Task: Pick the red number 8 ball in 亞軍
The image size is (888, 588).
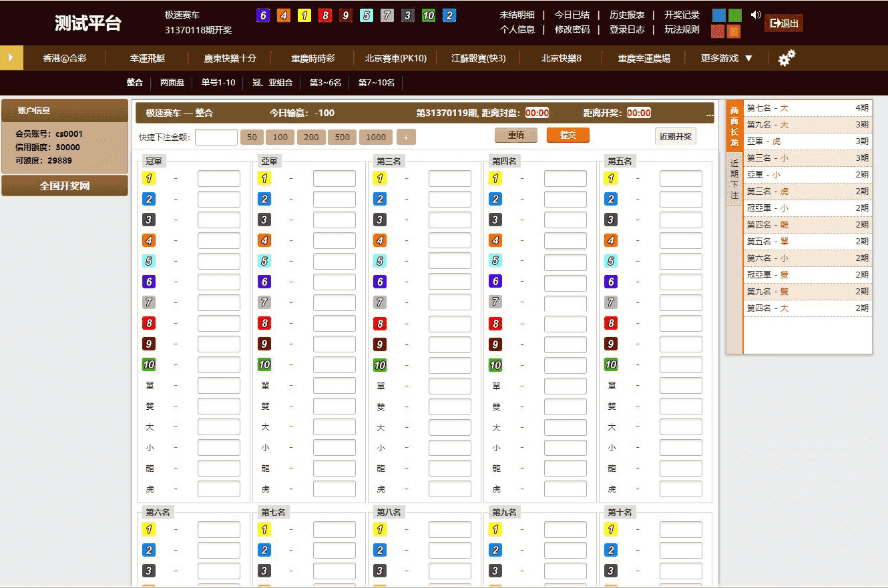Action: click(x=264, y=323)
